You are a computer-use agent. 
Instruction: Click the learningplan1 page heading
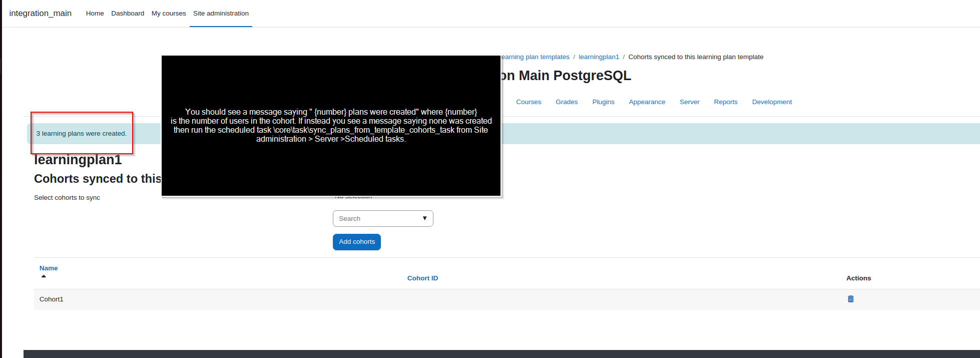tap(78, 160)
